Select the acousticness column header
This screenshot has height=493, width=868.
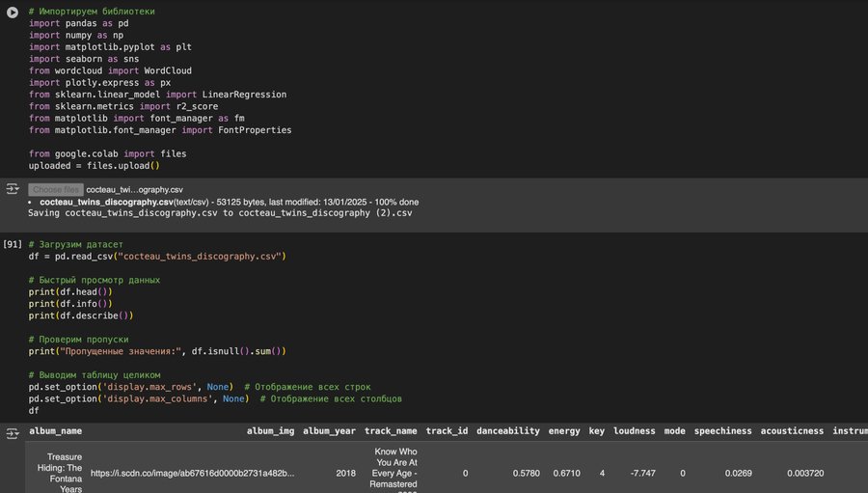pyautogui.click(x=792, y=430)
